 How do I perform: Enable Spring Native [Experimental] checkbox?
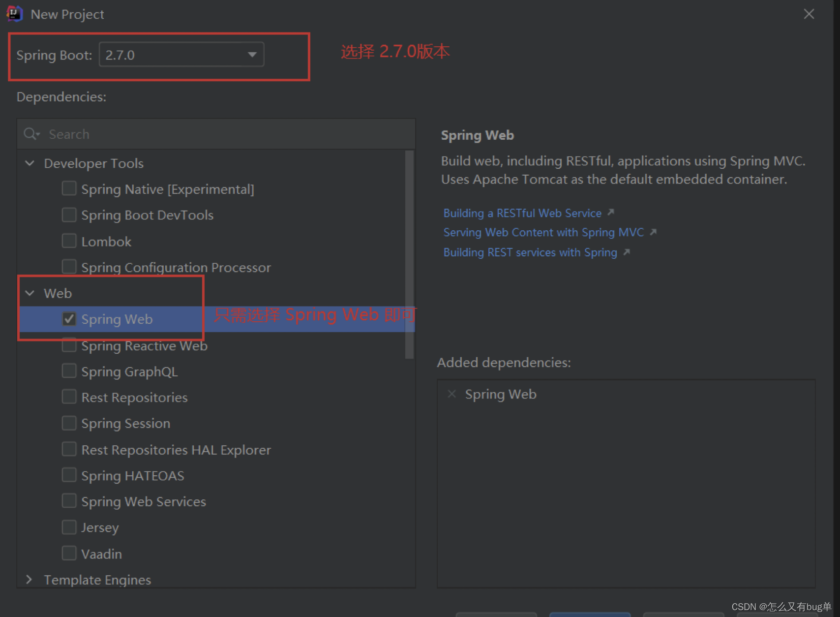point(69,188)
